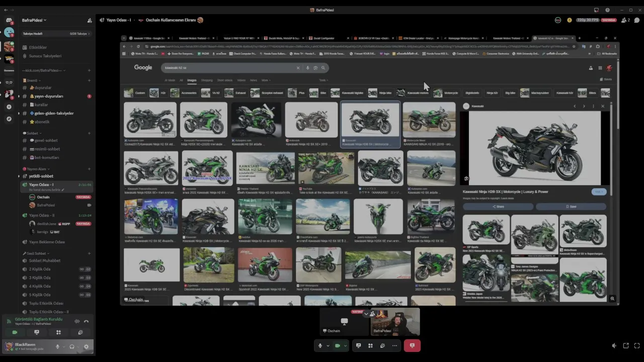
Task: Collapse the kick.com/BafraPidesi category
Action: [44, 70]
